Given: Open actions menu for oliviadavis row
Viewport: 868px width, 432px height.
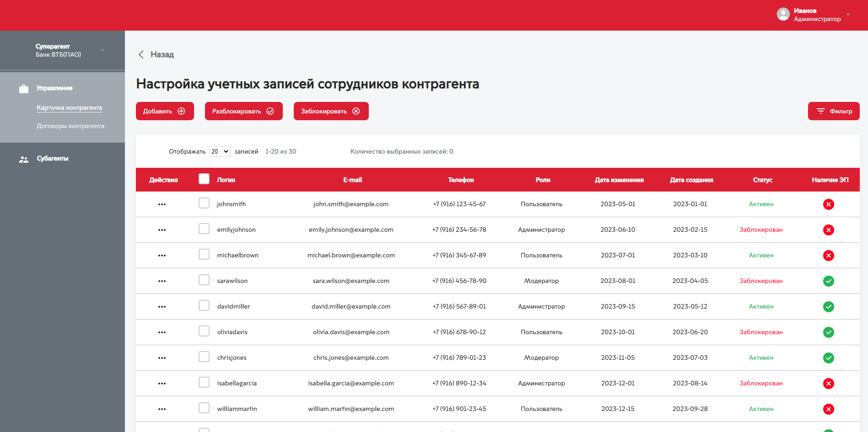Looking at the screenshot, I should coord(162,332).
